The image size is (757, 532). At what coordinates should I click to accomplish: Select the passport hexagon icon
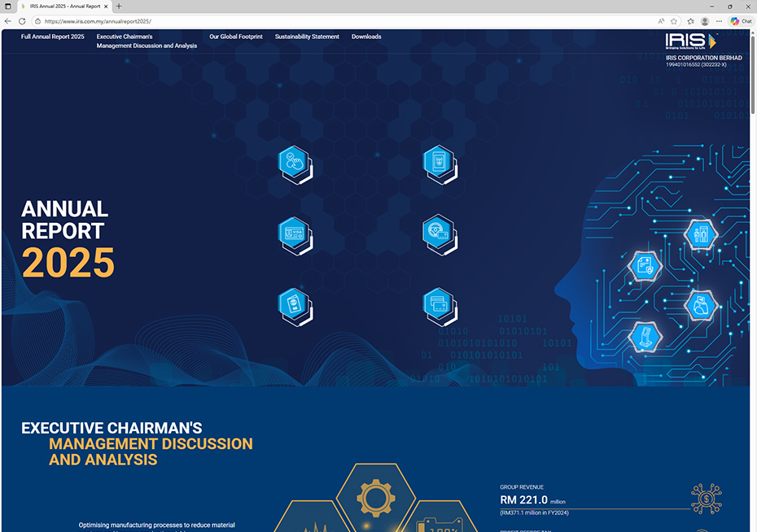point(293,304)
